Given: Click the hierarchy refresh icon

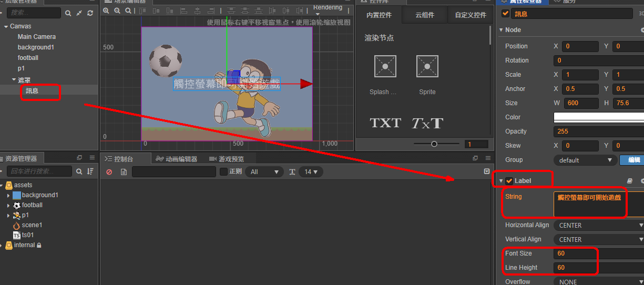Looking at the screenshot, I should click(x=90, y=13).
